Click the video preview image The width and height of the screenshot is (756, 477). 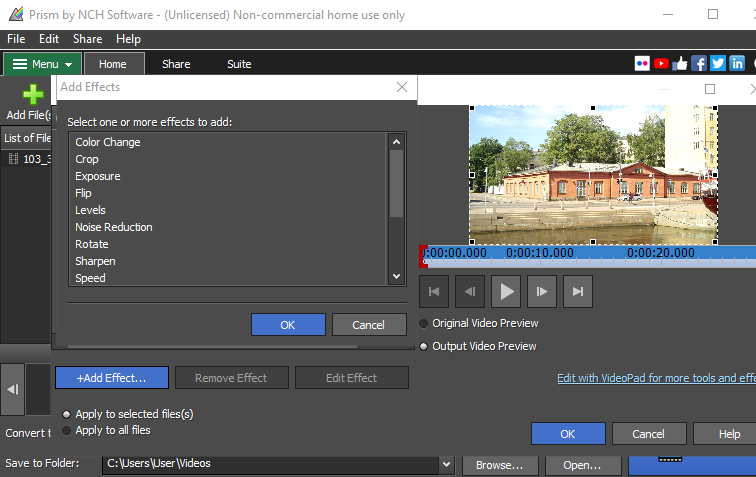tap(594, 175)
